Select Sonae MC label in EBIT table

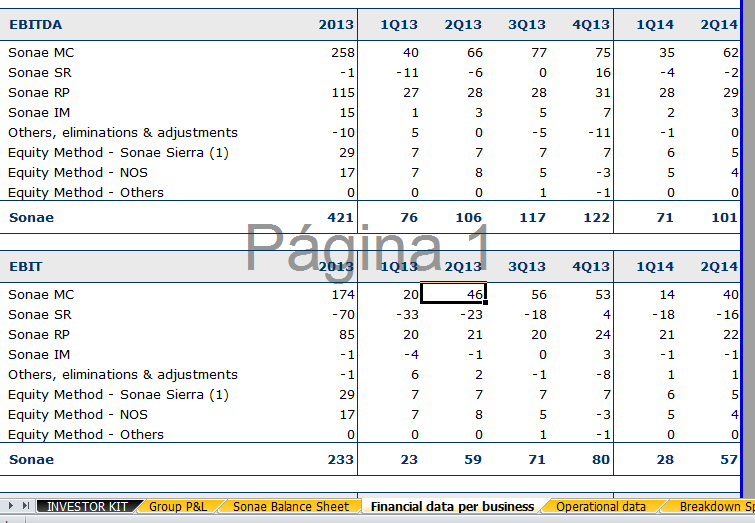[41, 295]
